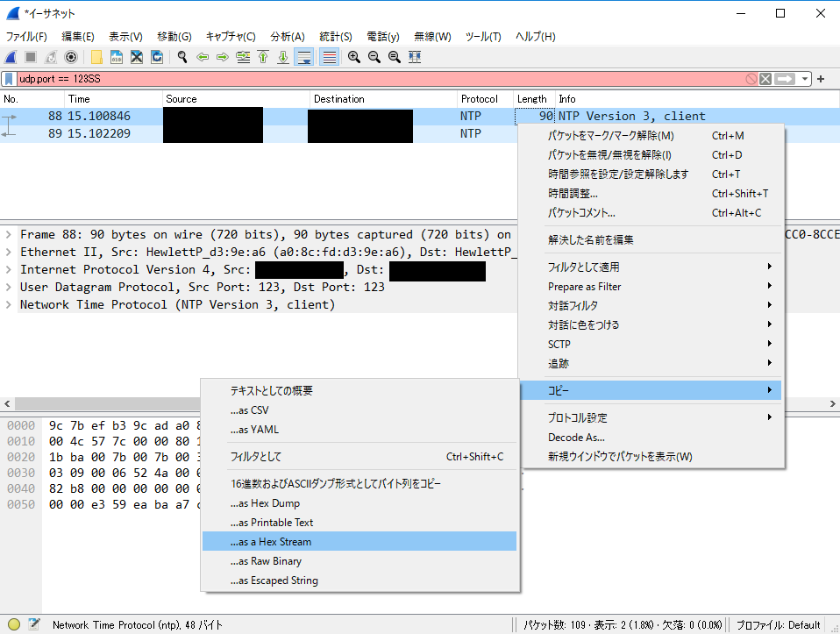This screenshot has height=634, width=840.
Task: Reload the capture file
Action: [157, 57]
